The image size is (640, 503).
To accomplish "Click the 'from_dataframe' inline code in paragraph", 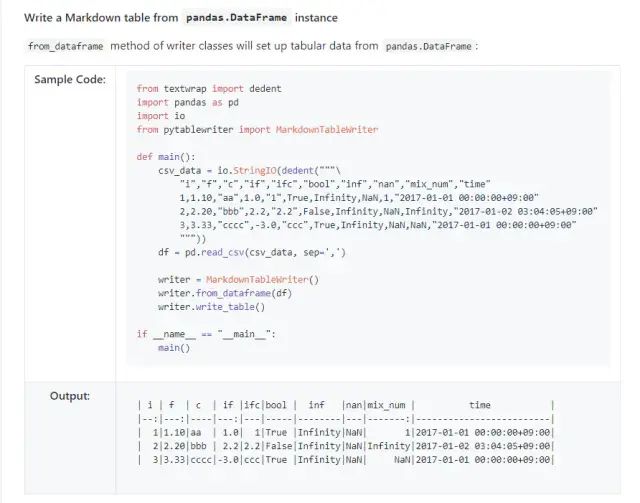I will (65, 47).
